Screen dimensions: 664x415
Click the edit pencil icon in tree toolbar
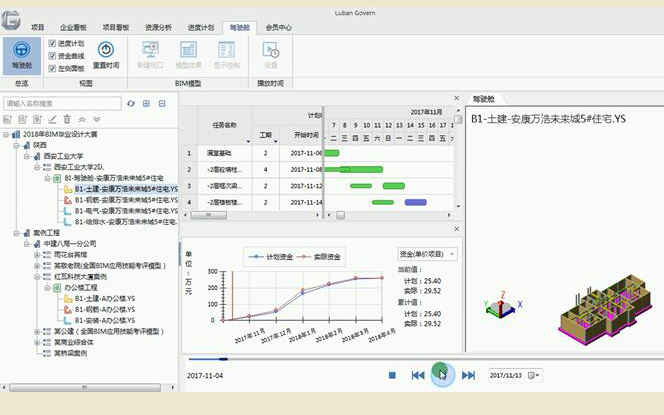(x=52, y=119)
